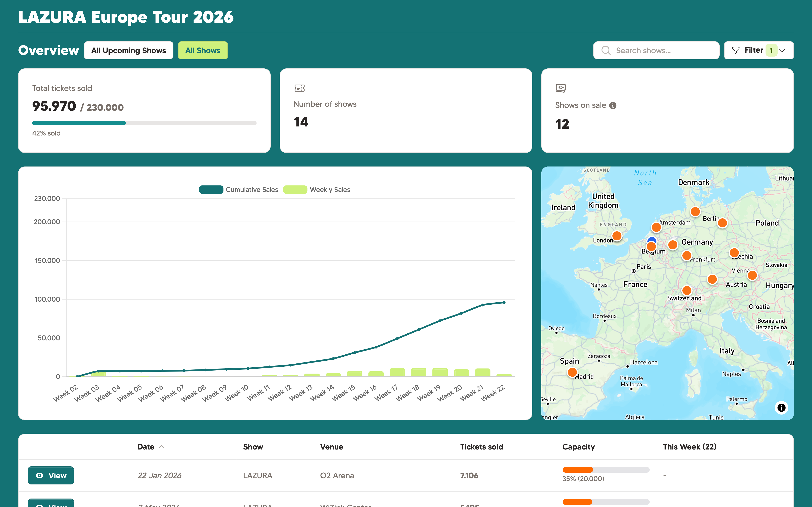Sort table by Venue column
The height and width of the screenshot is (507, 812).
tap(331, 447)
